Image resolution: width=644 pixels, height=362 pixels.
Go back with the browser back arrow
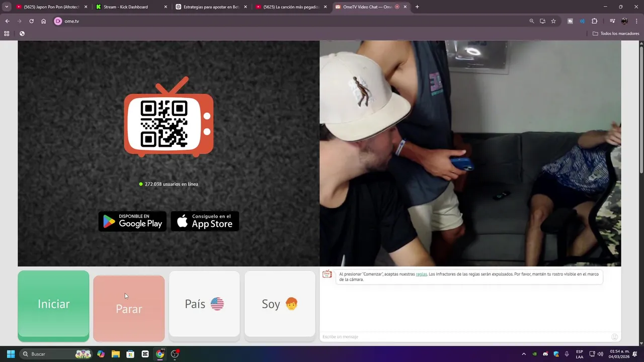pos(7,21)
